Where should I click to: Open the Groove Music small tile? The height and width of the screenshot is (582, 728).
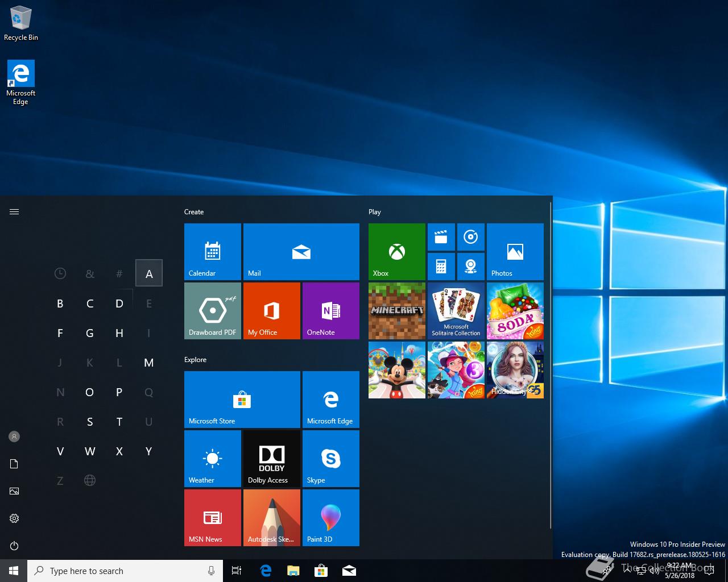(x=471, y=237)
